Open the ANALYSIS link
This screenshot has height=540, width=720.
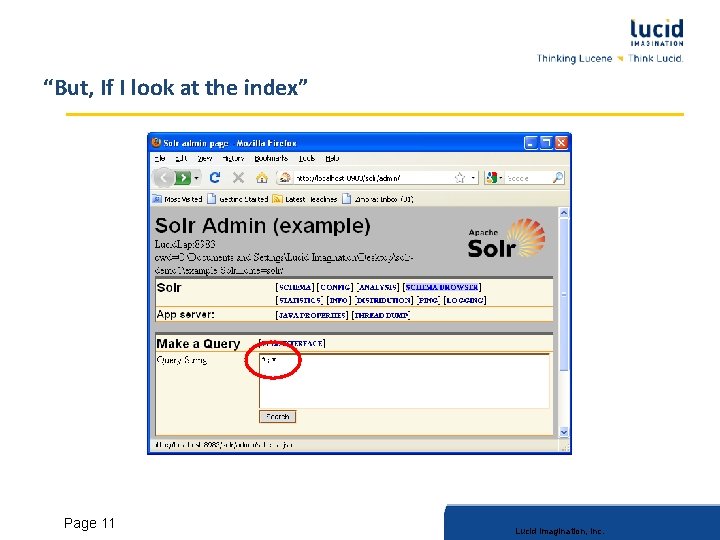(378, 287)
